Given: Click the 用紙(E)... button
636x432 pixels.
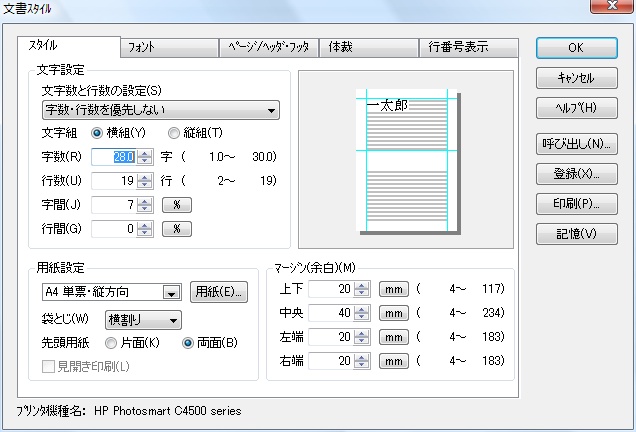Looking at the screenshot, I should pos(219,292).
